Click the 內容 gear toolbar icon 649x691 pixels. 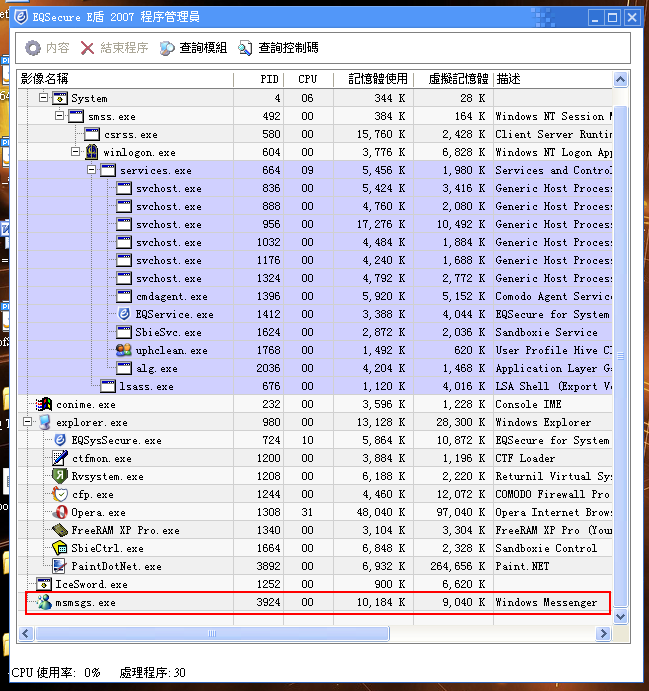(33, 48)
